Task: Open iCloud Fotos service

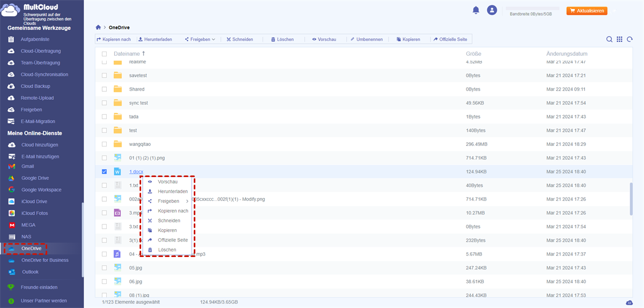Action: point(34,214)
